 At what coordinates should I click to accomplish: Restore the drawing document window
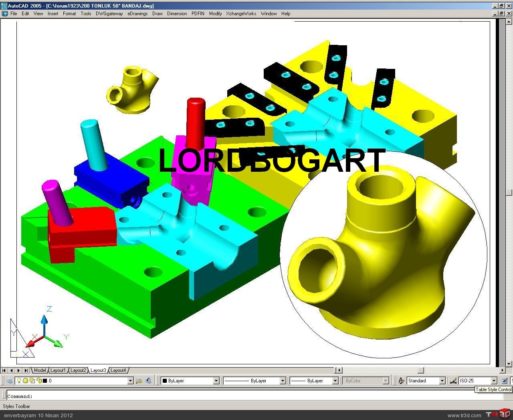tap(501, 14)
